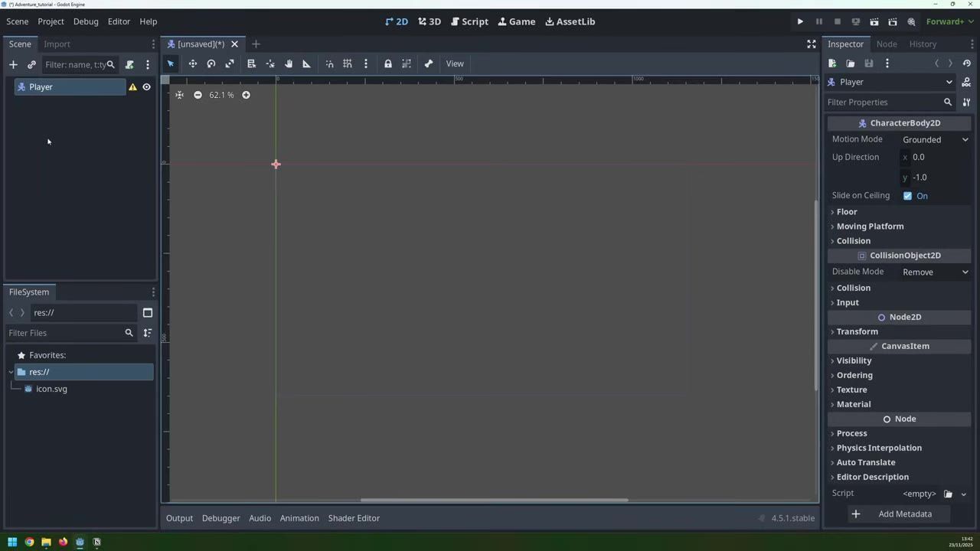Open Motion Mode Grounded dropdown

coord(935,140)
